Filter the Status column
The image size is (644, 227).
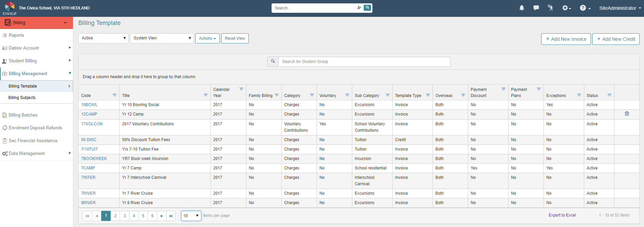tap(609, 95)
